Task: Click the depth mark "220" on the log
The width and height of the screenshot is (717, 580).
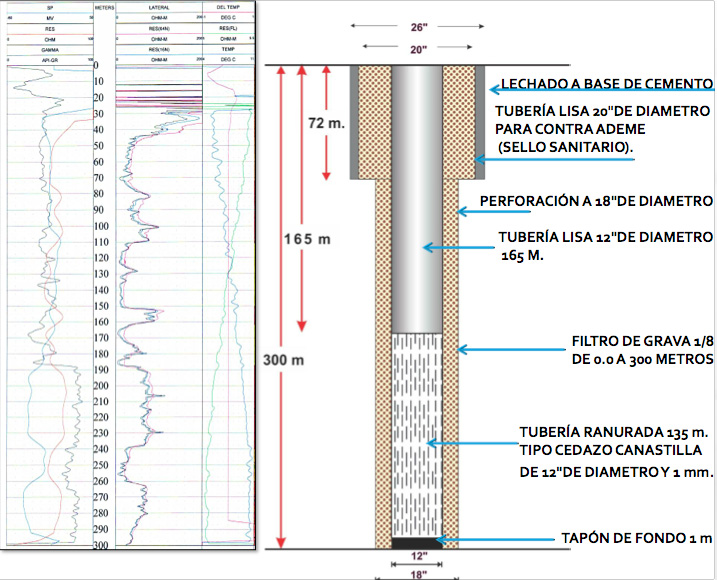Action: tap(101, 417)
